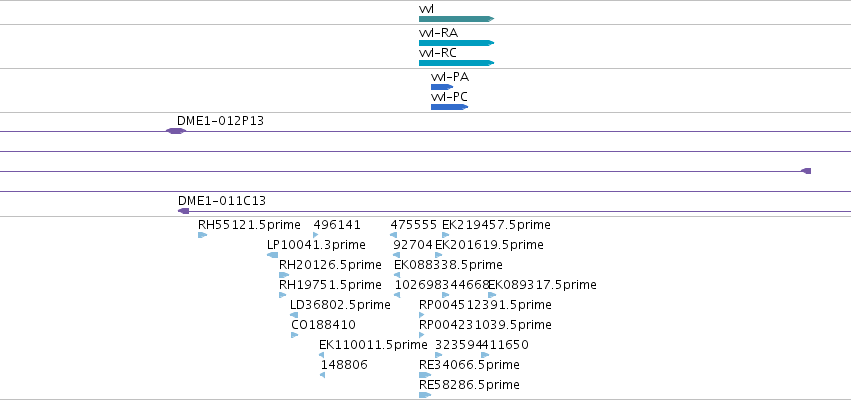851x400 pixels.
Task: Click the DME1-011C13 clone end marker
Action: click(x=183, y=211)
